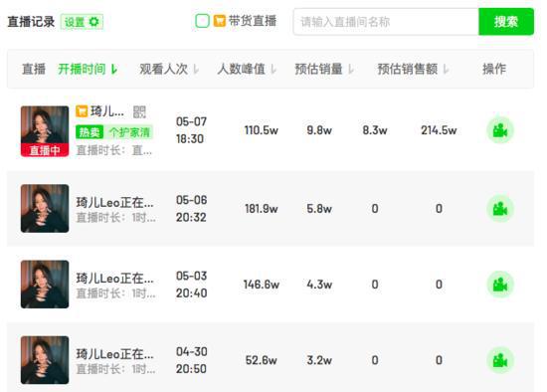
Task: Click the 操作 column header
Action: click(494, 69)
